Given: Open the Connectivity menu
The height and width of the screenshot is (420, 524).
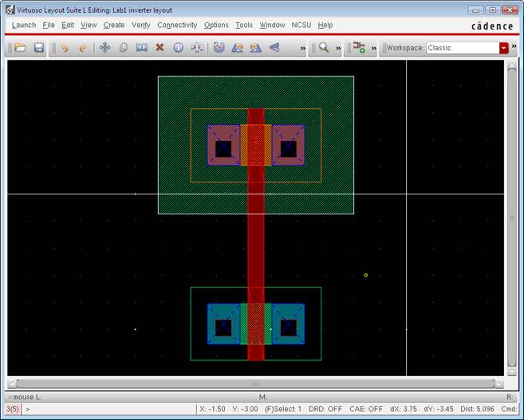Looking at the screenshot, I should pyautogui.click(x=176, y=25).
